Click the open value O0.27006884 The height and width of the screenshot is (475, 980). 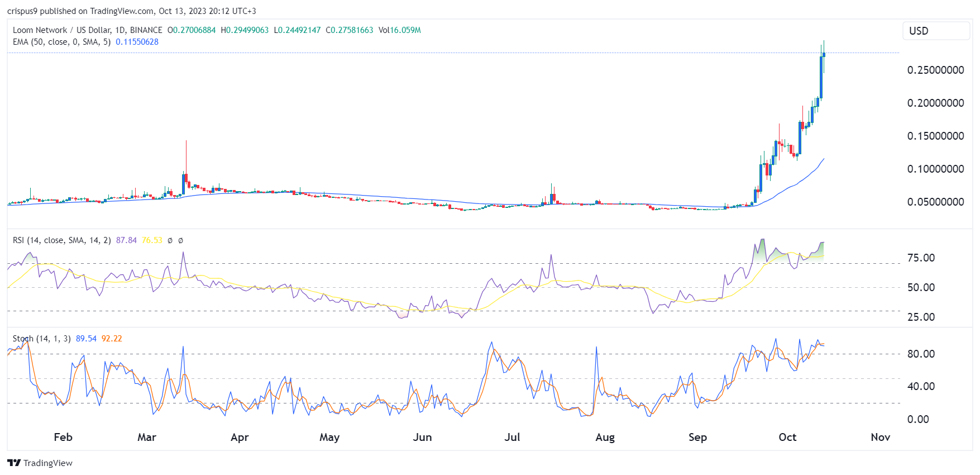point(192,30)
